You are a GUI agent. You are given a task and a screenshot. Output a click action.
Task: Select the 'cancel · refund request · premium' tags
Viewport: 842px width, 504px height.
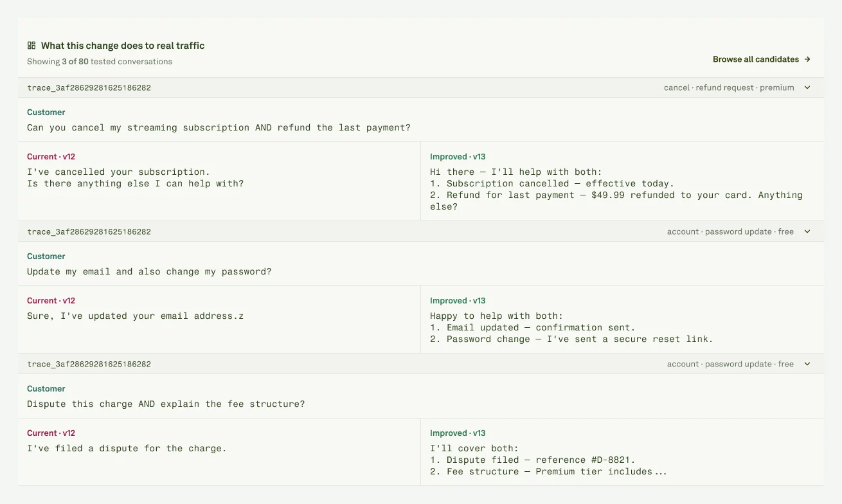[729, 87]
